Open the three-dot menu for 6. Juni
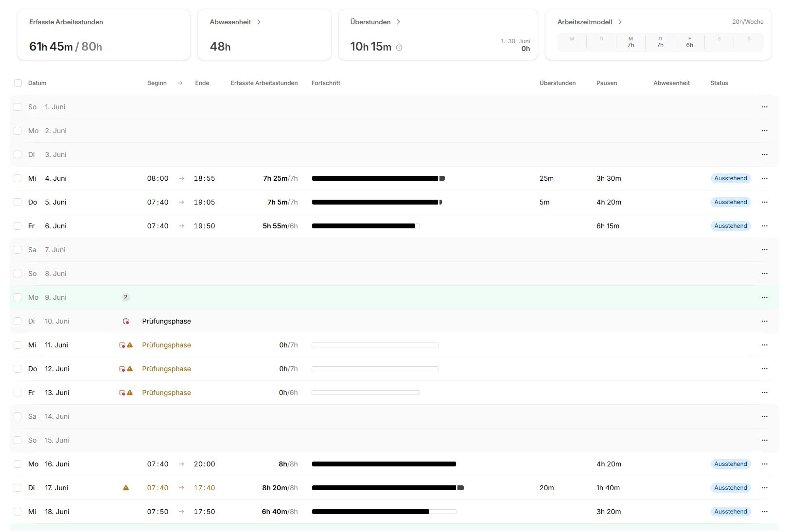The width and height of the screenshot is (789, 532). pos(765,226)
